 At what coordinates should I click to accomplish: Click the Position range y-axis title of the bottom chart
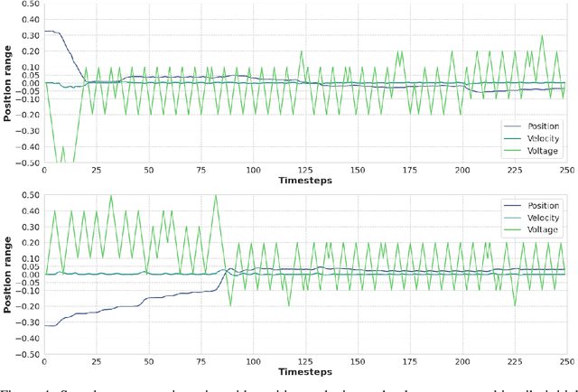8,274
